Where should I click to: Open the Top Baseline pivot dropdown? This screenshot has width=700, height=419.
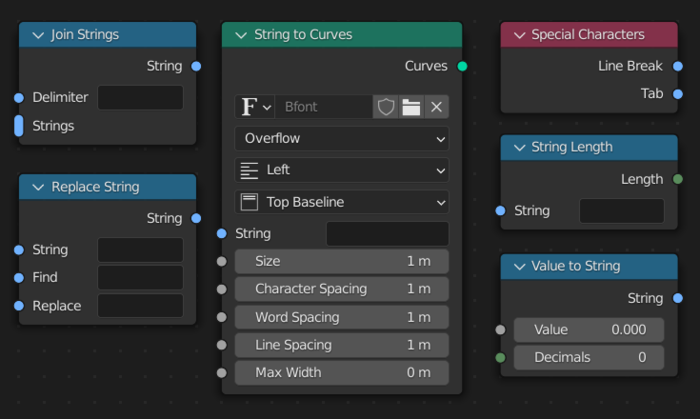coord(342,202)
